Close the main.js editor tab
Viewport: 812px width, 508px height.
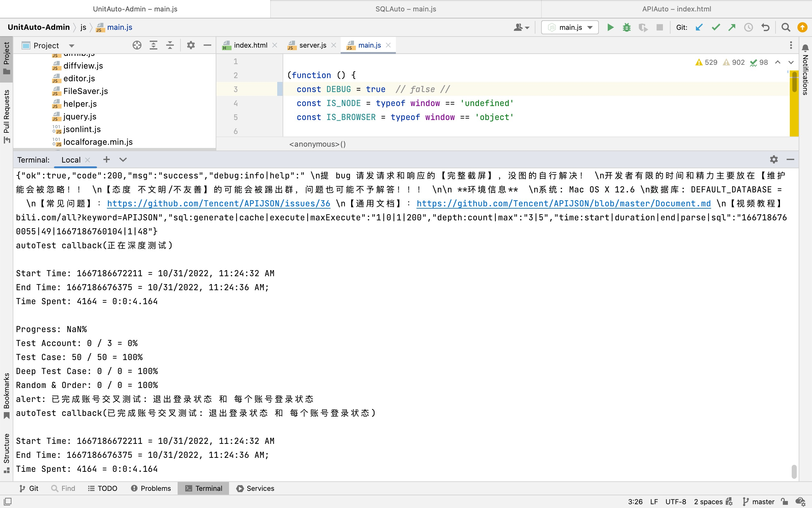[388, 45]
